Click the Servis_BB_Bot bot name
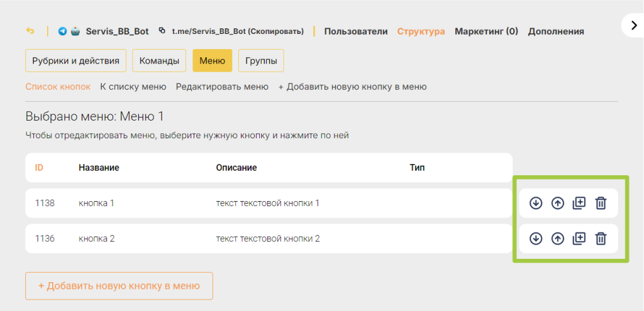This screenshot has height=311, width=644. pyautogui.click(x=117, y=31)
